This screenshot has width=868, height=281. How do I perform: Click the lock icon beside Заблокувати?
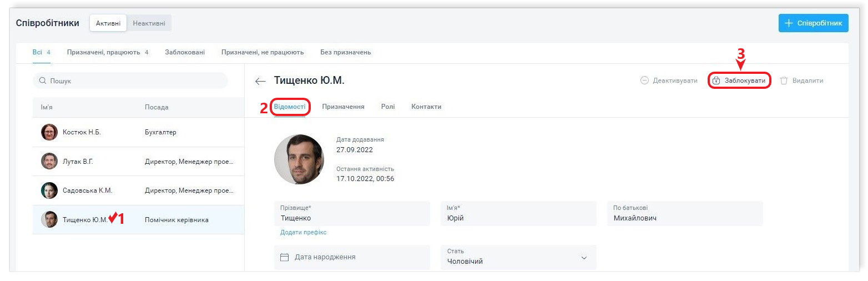click(716, 81)
